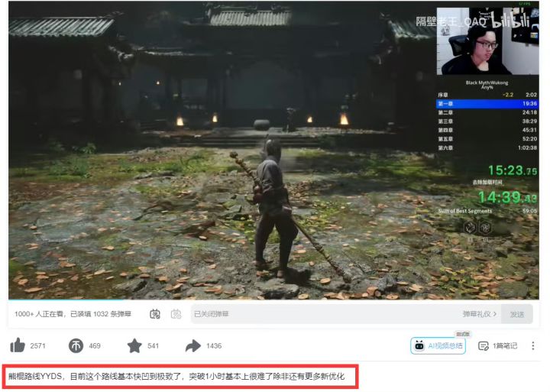This screenshot has height=392, width=550.
Task: Click the 15:23.75 timer readout
Action: coord(513,170)
